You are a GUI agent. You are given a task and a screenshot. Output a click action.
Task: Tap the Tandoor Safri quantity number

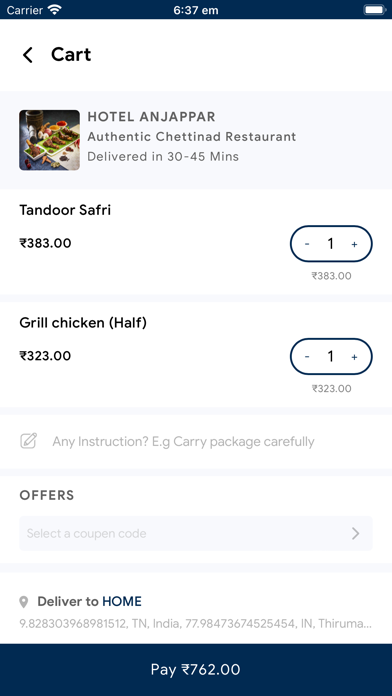(x=330, y=244)
